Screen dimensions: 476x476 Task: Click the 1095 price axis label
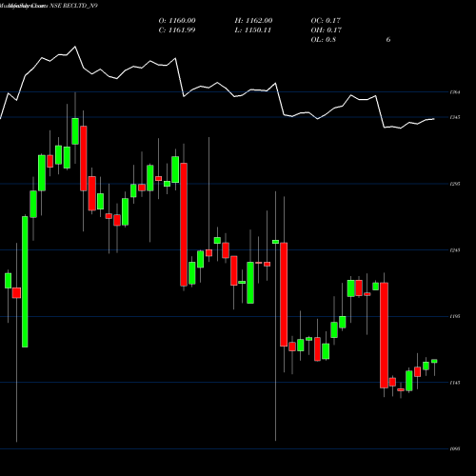coord(455,448)
